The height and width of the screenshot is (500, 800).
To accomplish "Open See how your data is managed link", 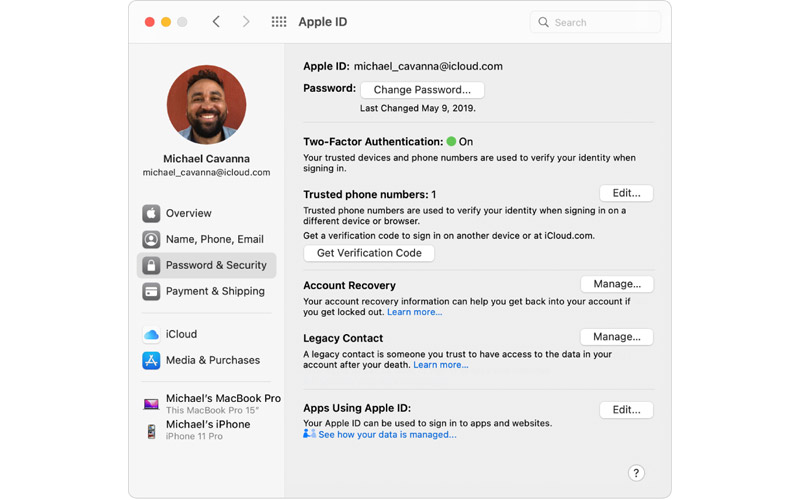I will point(387,435).
